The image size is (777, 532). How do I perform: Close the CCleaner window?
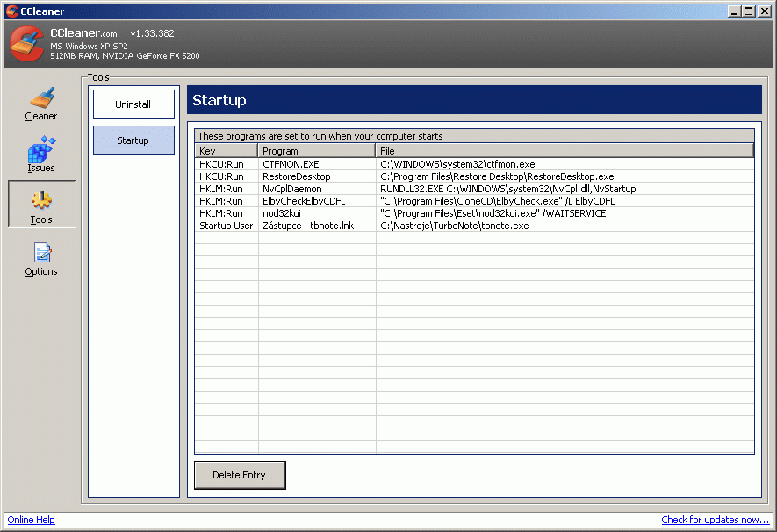coord(765,11)
